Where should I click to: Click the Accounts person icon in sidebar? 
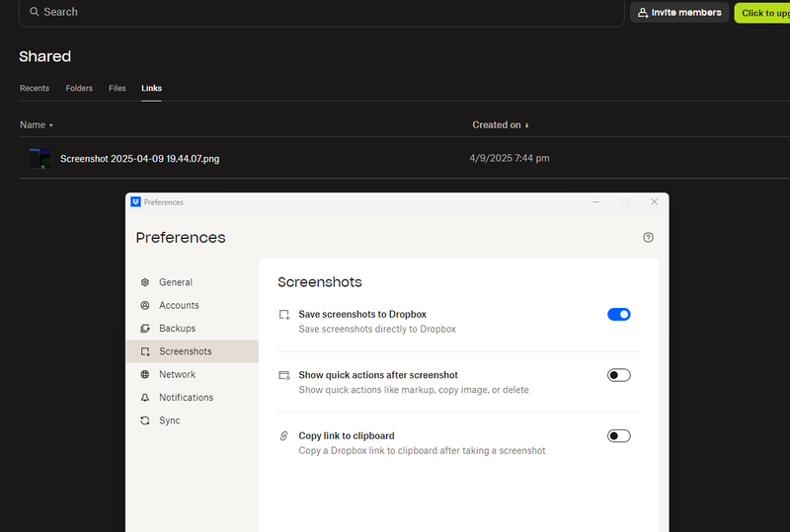145,305
